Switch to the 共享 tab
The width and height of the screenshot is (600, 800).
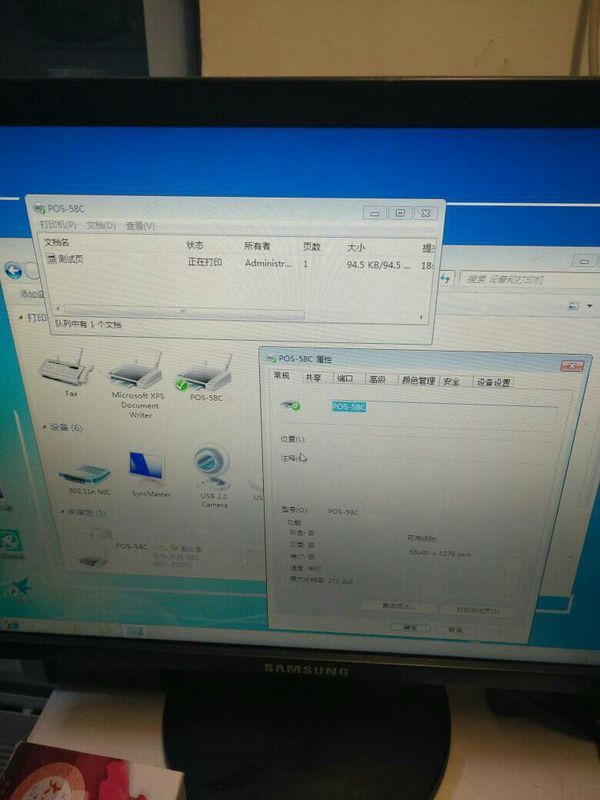[x=313, y=379]
